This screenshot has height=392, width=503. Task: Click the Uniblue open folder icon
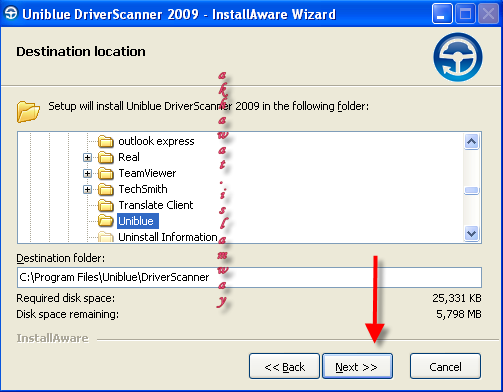click(106, 221)
